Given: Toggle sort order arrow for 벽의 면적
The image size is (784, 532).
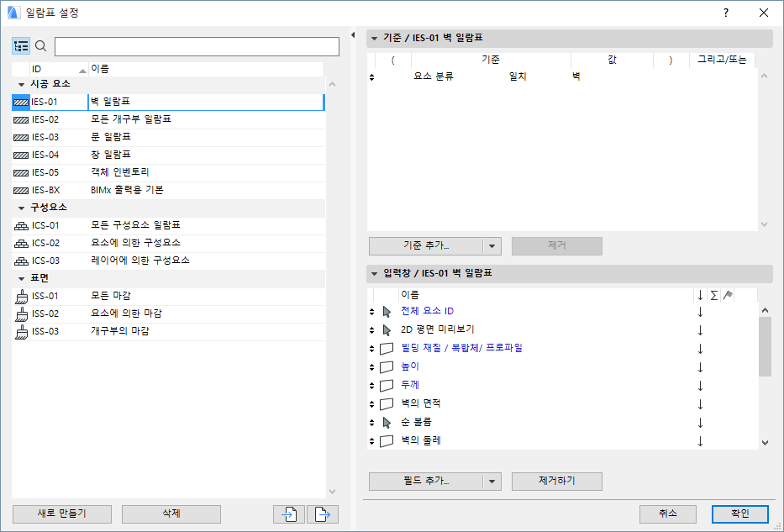Looking at the screenshot, I should click(700, 404).
